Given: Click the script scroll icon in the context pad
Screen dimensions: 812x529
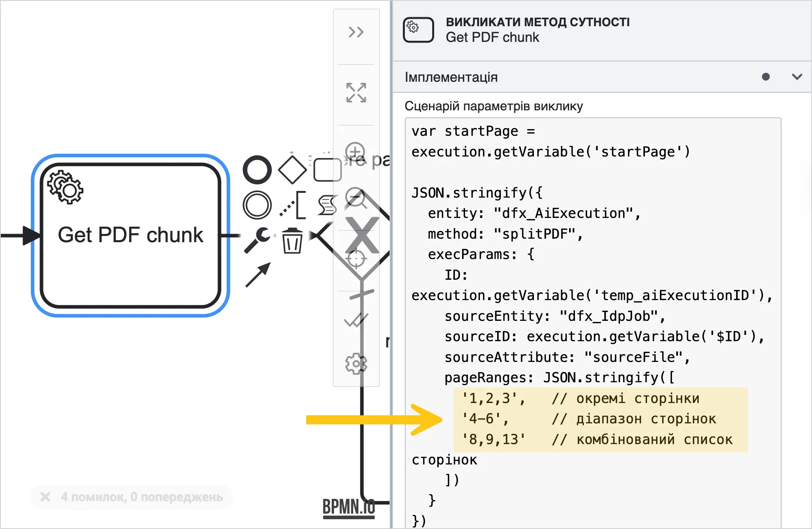Looking at the screenshot, I should point(327,205).
